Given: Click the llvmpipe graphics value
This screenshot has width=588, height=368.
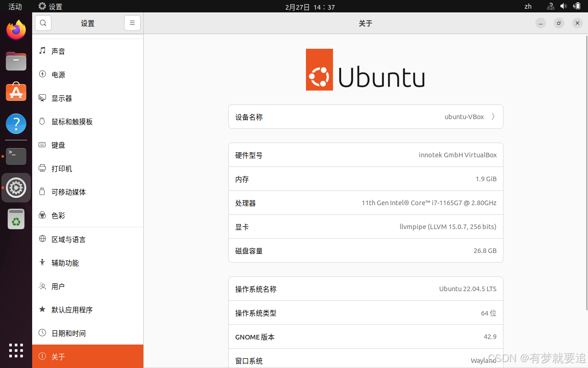Looking at the screenshot, I should click(x=448, y=227).
